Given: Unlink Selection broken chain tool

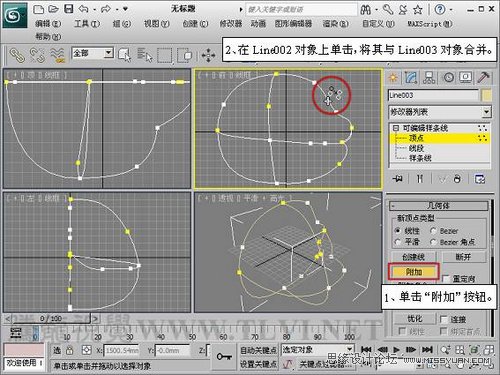Looking at the screenshot, I should (x=37, y=55).
